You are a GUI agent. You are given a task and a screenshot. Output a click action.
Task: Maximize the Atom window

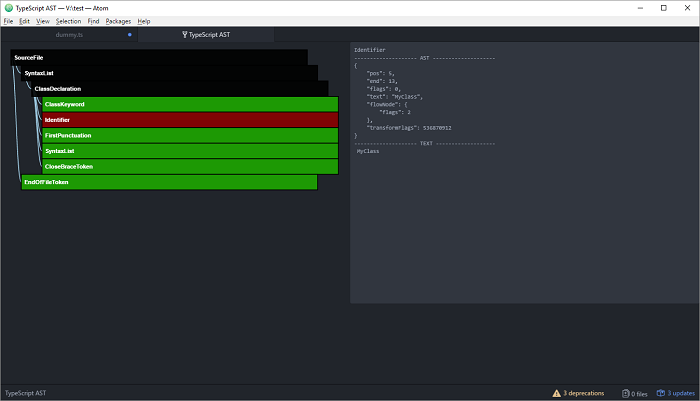664,8
